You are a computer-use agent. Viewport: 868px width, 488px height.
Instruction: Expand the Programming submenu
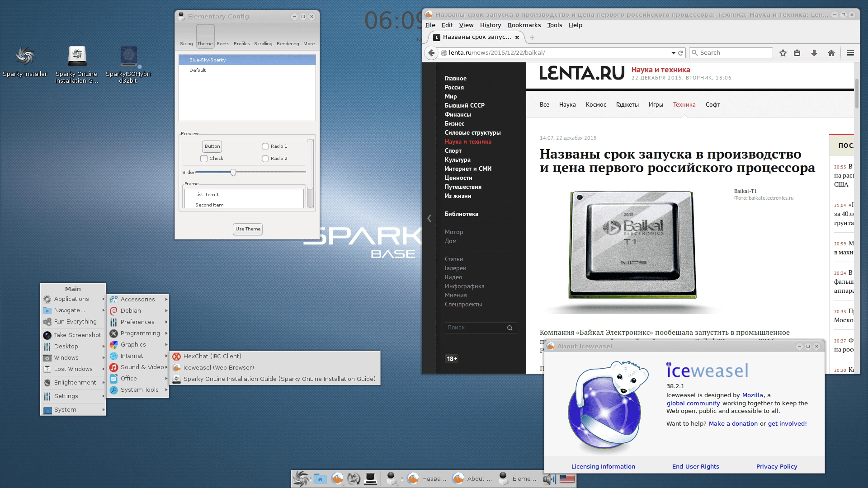coord(138,333)
